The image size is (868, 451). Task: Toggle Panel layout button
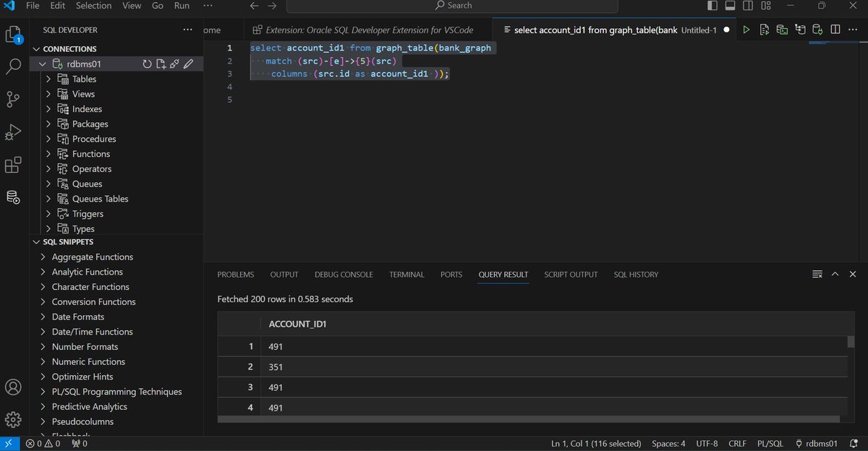point(730,6)
